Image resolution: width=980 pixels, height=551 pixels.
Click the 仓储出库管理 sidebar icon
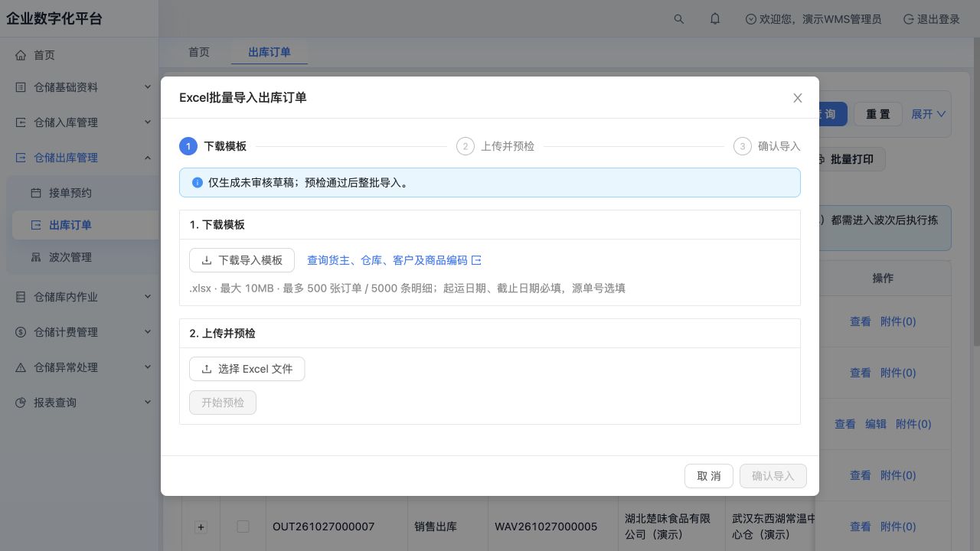[x=21, y=158]
